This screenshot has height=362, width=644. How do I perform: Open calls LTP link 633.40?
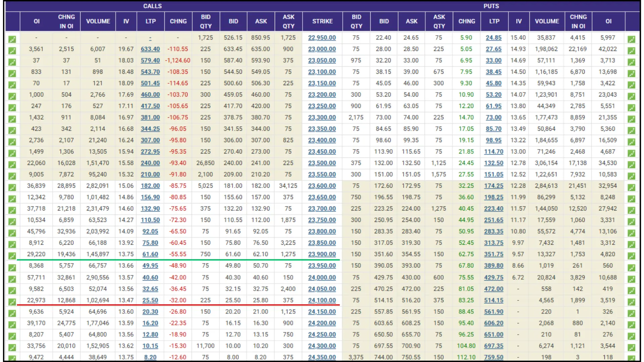coord(150,49)
